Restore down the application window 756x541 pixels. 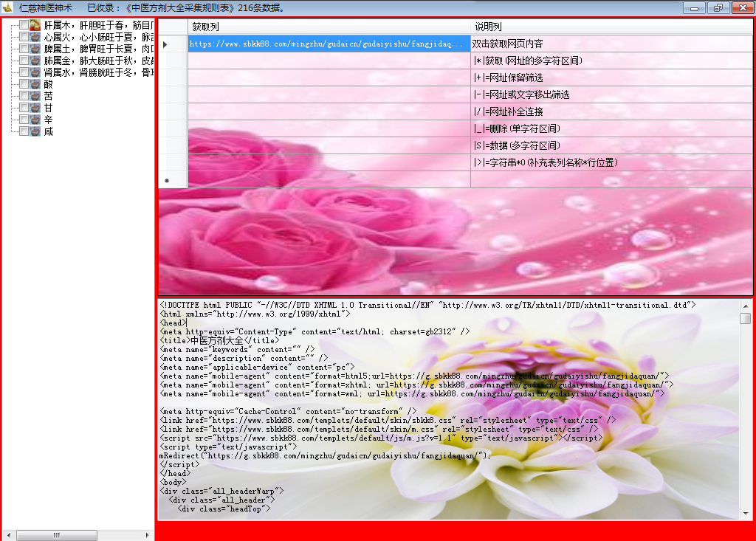[x=718, y=7]
